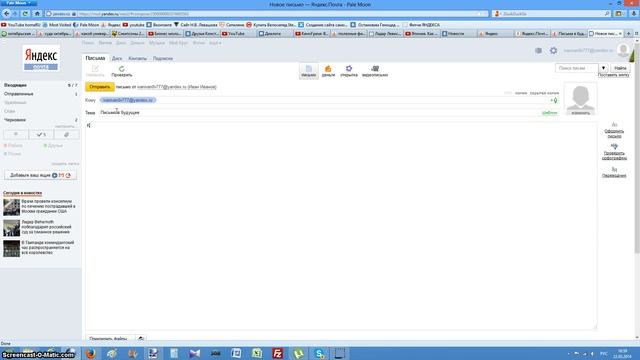Screen dimensions: 640x360
Task: Select the открытка postcard icon
Action: coord(349,71)
